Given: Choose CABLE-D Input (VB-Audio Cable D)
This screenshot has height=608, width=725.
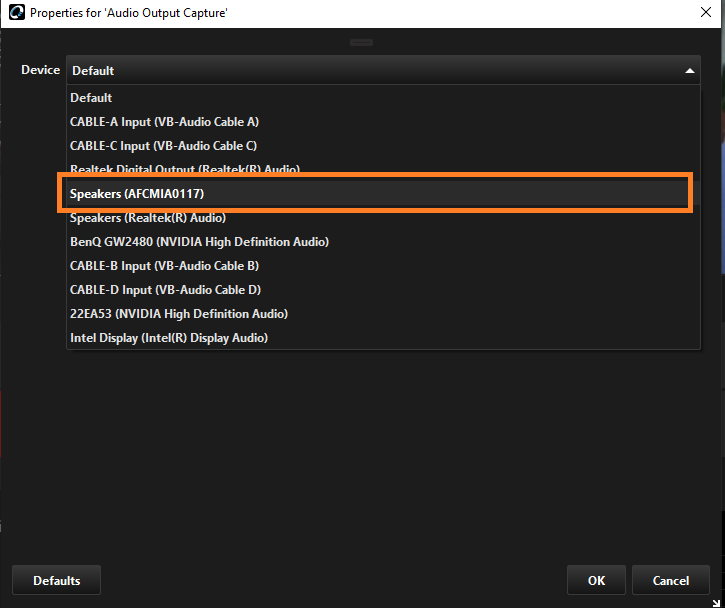Looking at the screenshot, I should [383, 290].
